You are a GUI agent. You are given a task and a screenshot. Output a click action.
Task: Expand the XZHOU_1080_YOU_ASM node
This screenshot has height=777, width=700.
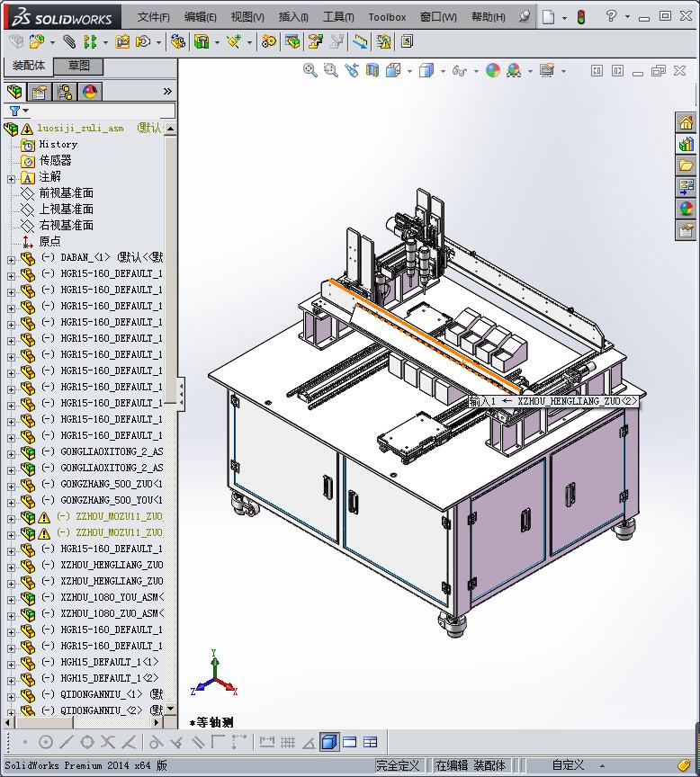click(x=11, y=600)
